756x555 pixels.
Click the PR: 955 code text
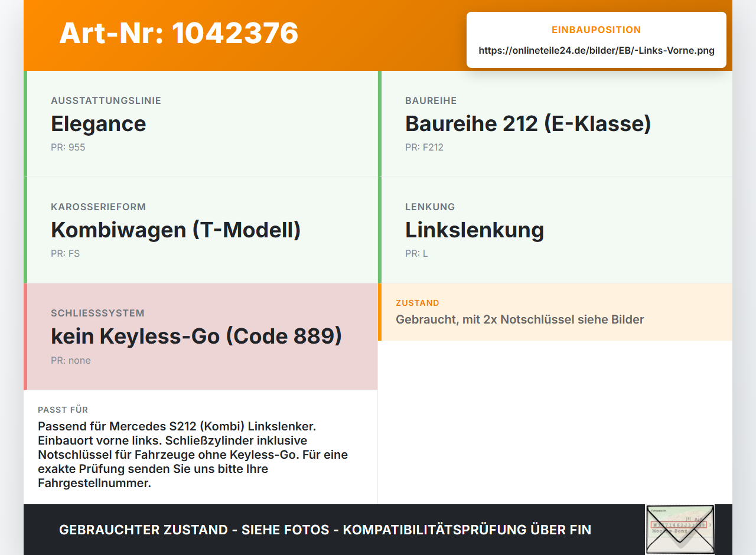(x=68, y=148)
